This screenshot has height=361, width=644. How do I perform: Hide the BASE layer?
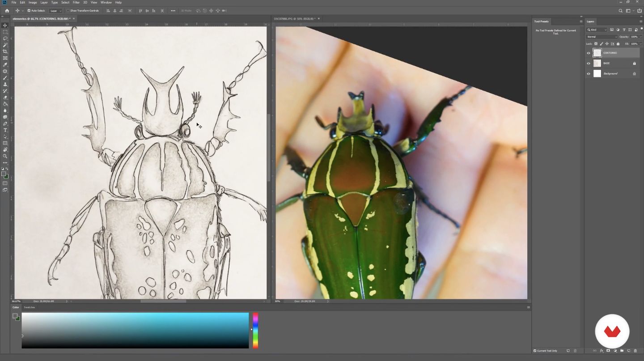pos(589,63)
